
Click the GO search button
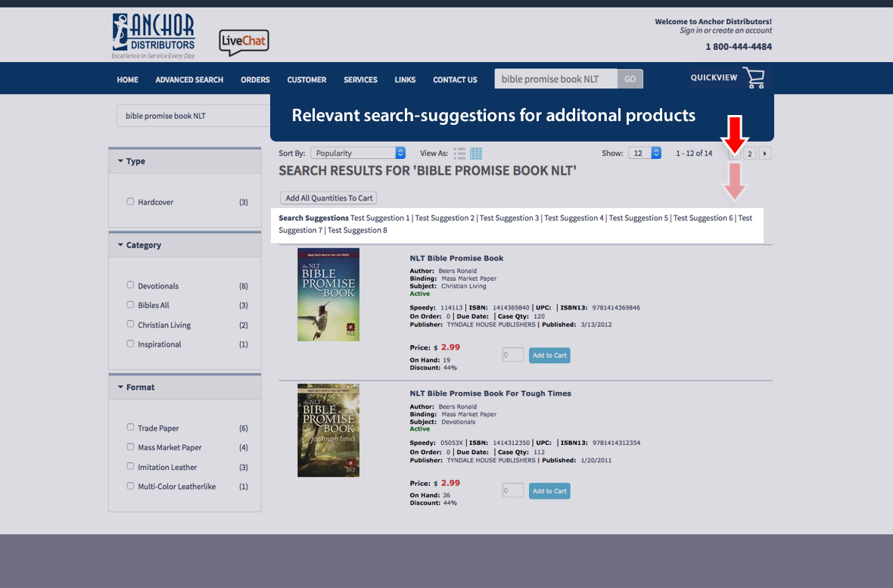(630, 79)
